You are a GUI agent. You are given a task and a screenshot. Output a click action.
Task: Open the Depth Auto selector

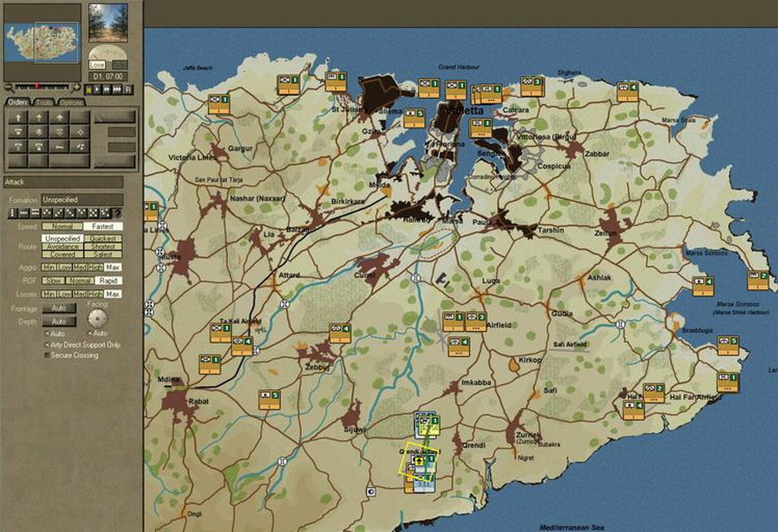click(x=59, y=321)
